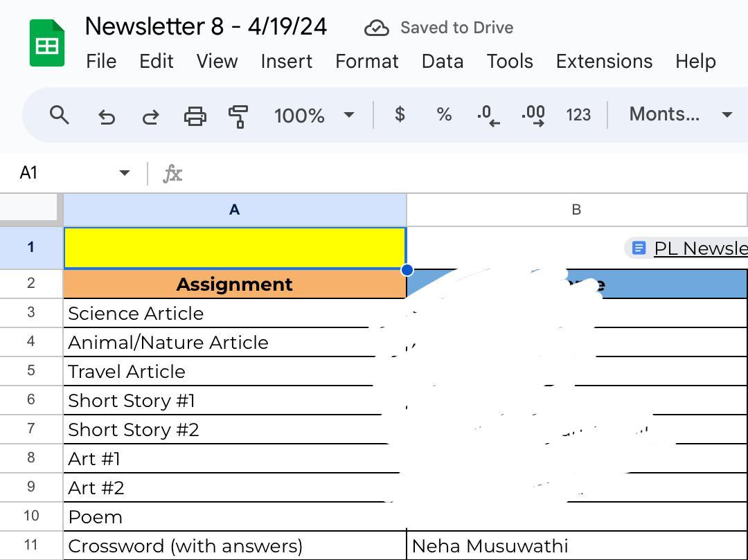The width and height of the screenshot is (748, 560).
Task: Open the Insert menu
Action: [286, 62]
